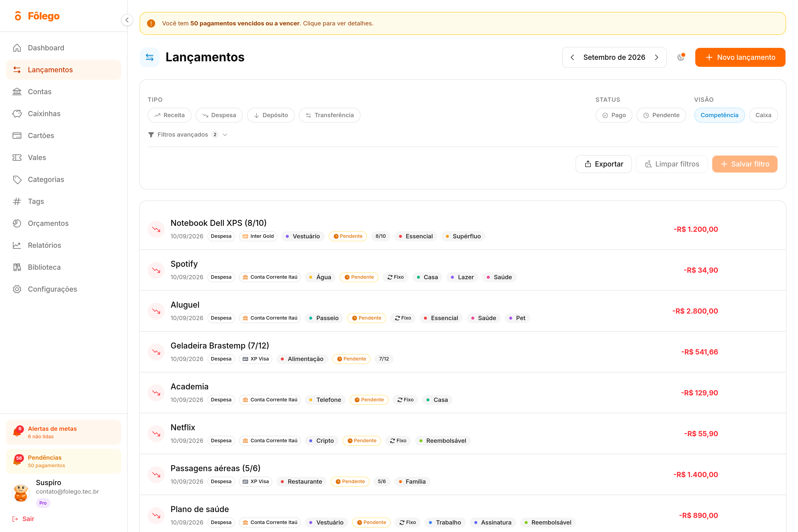Click the expense icon on Notebook Dell XPS row

pyautogui.click(x=156, y=229)
